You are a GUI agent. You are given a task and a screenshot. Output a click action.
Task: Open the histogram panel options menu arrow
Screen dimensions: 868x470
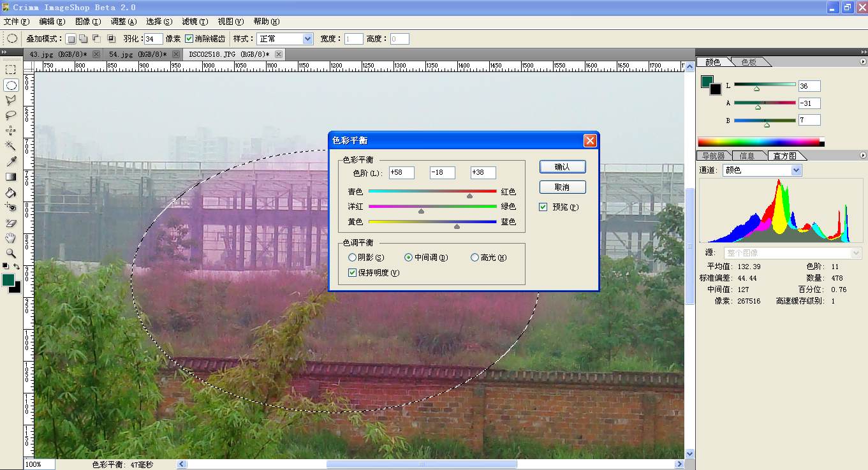pyautogui.click(x=863, y=156)
